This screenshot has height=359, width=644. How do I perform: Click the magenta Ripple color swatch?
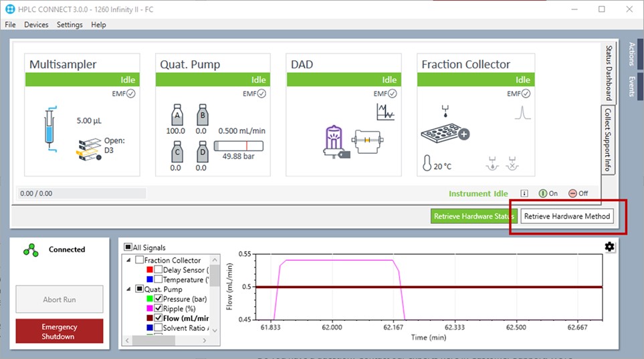pos(150,308)
